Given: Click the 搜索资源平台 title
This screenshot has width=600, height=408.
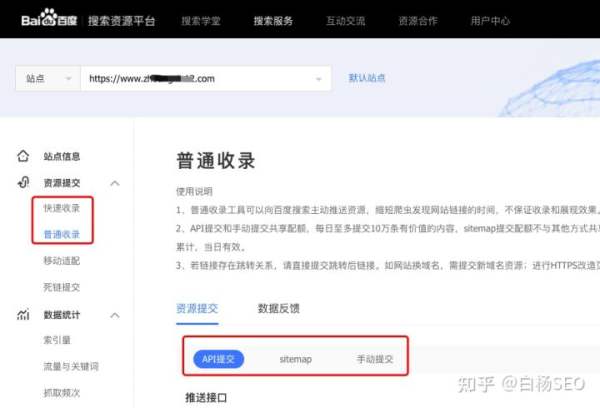Looking at the screenshot, I should [122, 21].
